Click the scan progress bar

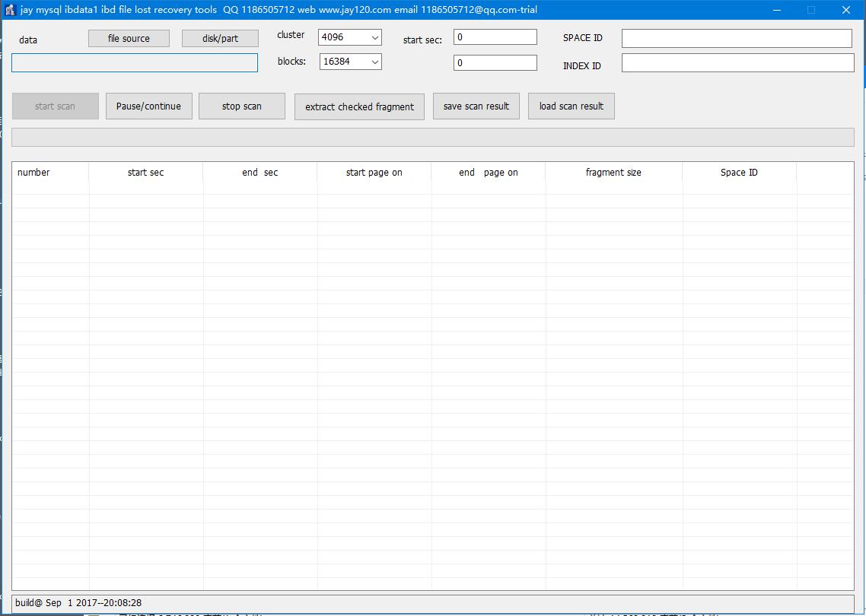click(433, 138)
